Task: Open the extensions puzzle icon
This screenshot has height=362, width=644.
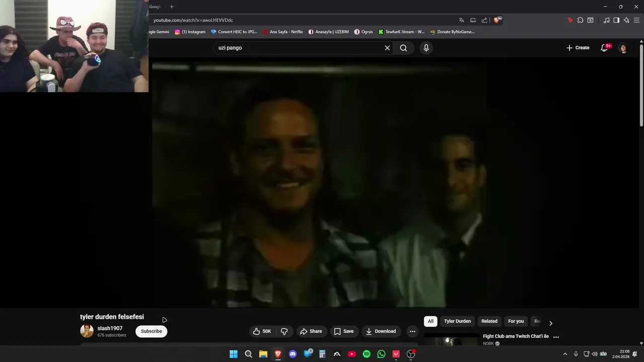Action: pos(580,20)
